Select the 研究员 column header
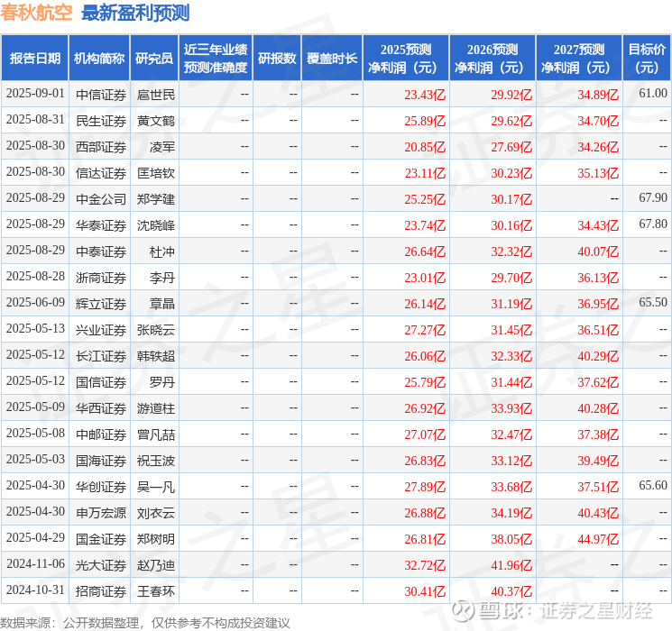Screen dimensions: 672x631 click(154, 59)
